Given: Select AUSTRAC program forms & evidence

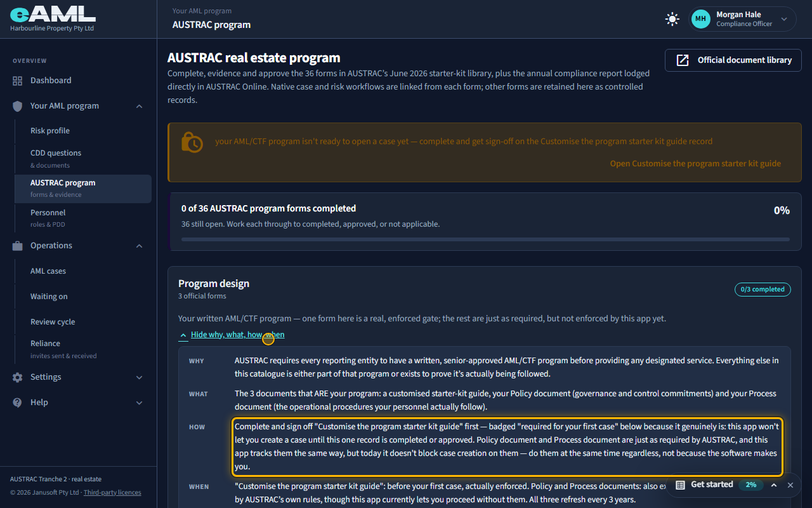Looking at the screenshot, I should click(x=83, y=189).
